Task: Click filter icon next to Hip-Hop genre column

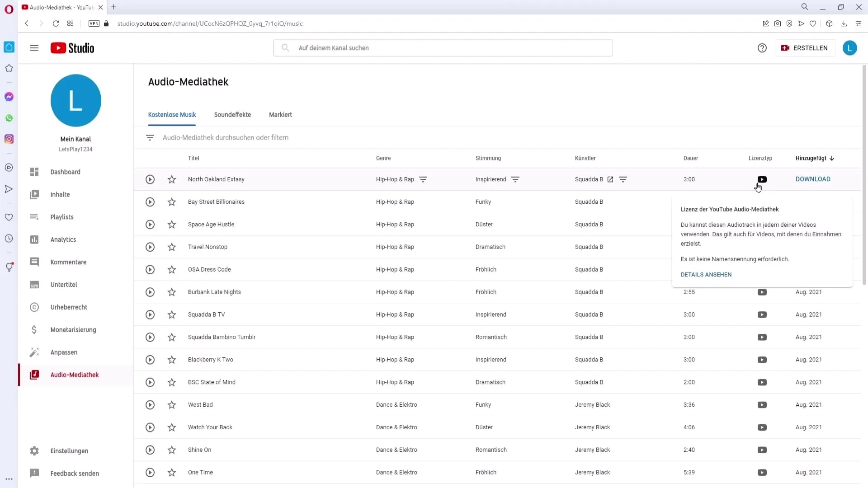Action: coord(424,179)
